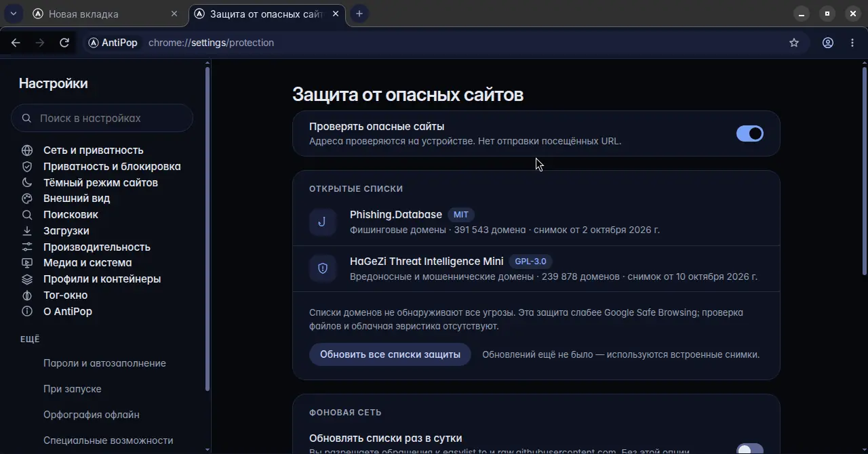
Task: Open Орфография офлайн settings page
Action: [92, 415]
